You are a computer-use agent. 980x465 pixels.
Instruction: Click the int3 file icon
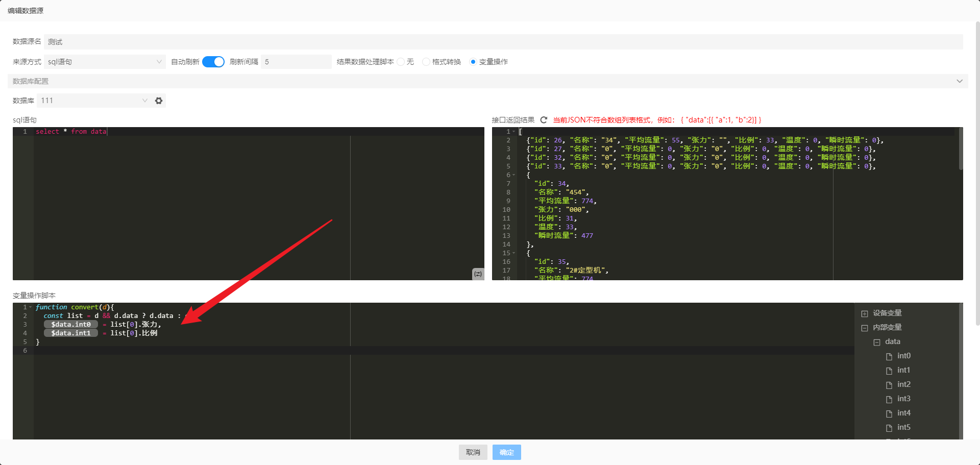coord(889,399)
